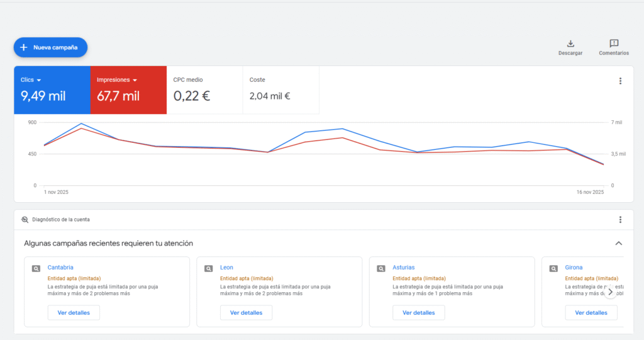The width and height of the screenshot is (644, 340).
Task: Open Diagnóstico de la cuenta three-dot menu
Action: 620,220
